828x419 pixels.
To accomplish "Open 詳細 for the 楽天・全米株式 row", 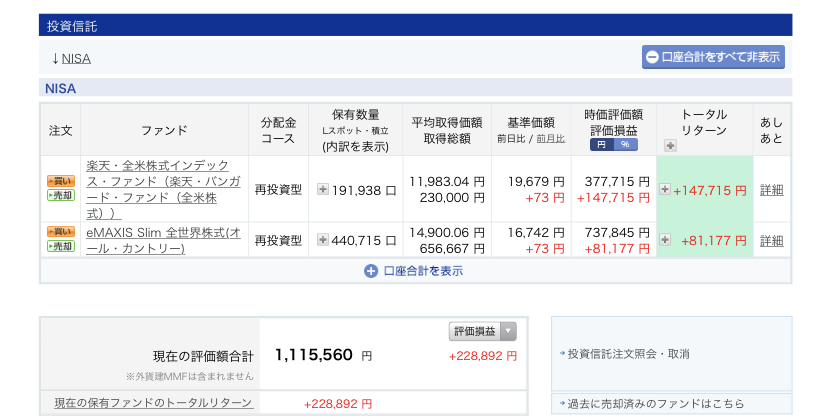I will point(771,190).
